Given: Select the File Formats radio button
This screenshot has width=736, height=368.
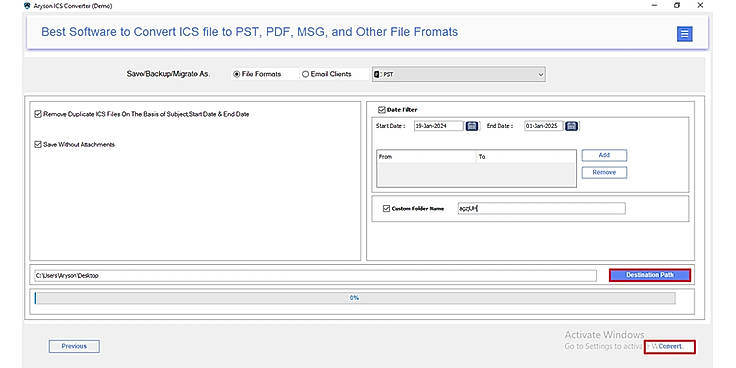Looking at the screenshot, I should click(x=237, y=74).
